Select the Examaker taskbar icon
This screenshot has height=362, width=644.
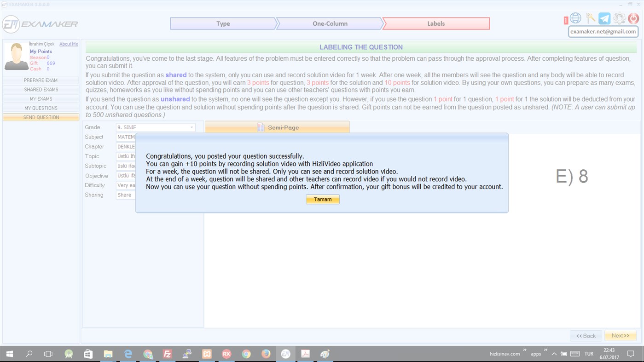[x=285, y=353]
